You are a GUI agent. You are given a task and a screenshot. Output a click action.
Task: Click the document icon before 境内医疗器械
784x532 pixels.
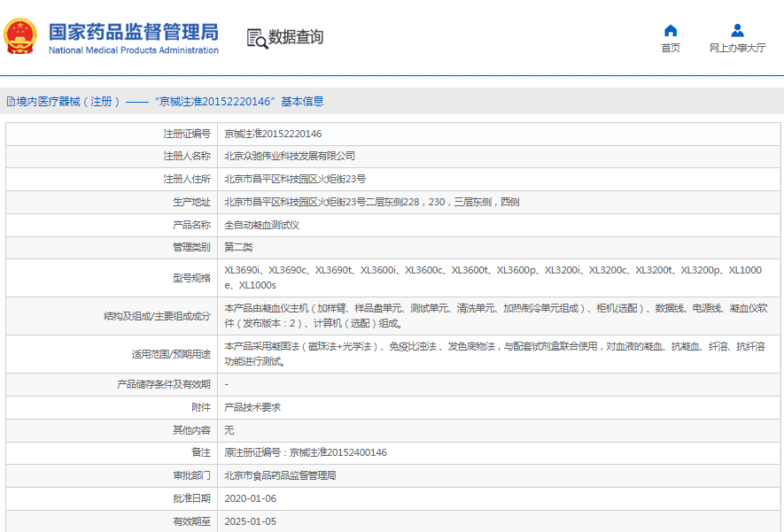[10, 102]
